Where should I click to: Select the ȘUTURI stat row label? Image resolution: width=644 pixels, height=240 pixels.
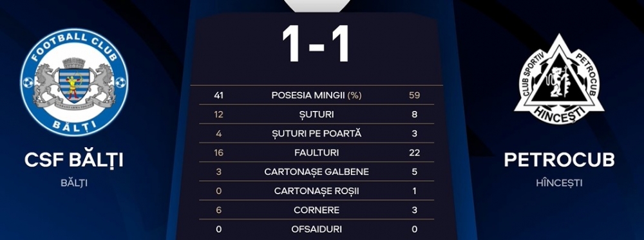[317, 114]
